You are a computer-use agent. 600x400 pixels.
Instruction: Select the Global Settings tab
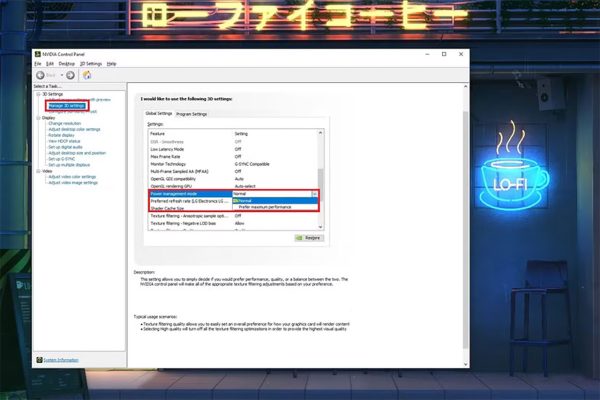(x=160, y=114)
